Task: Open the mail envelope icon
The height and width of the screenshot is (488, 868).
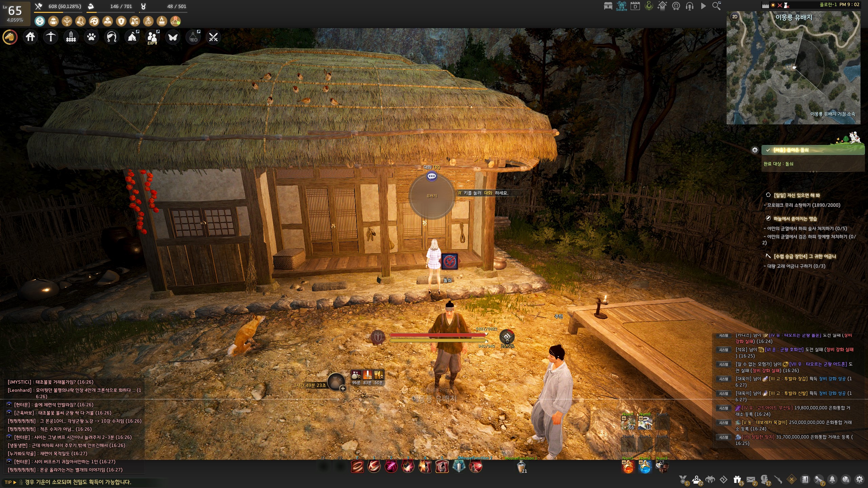Action: coord(751,480)
